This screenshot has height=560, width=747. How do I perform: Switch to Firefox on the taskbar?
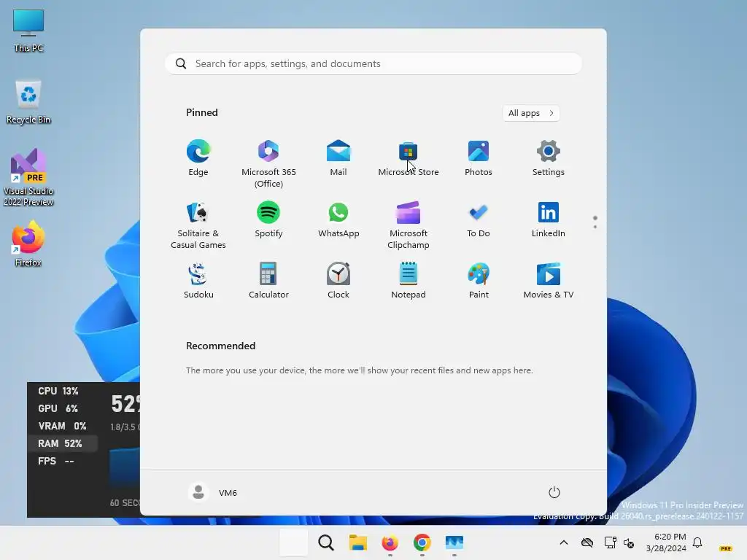(x=390, y=542)
